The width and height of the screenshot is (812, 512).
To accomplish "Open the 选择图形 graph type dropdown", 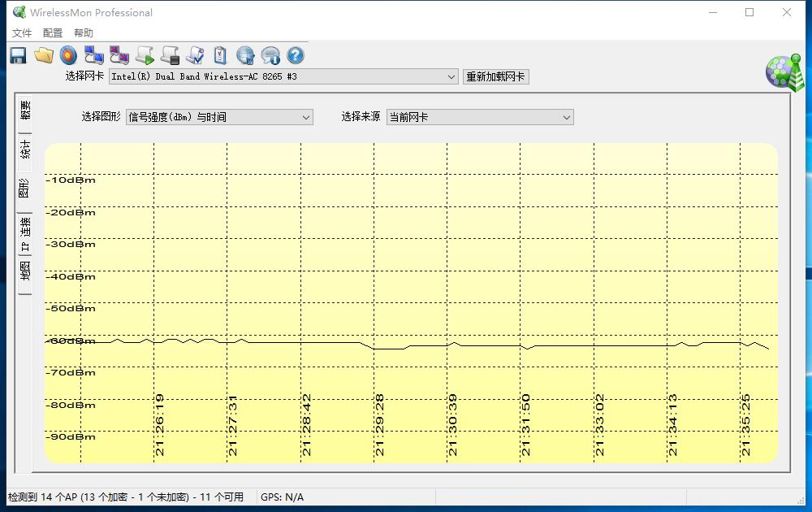I will point(218,117).
